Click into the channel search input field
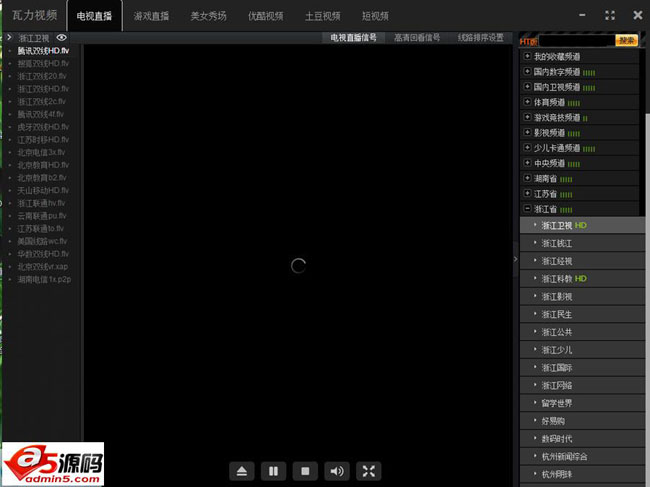Viewport: 650px width, 487px height. click(x=576, y=41)
